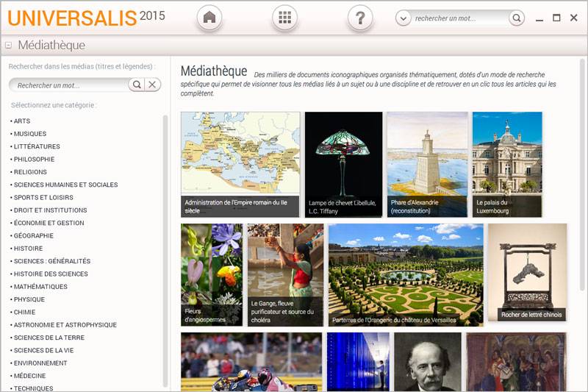Open the help question mark icon

coord(359,18)
